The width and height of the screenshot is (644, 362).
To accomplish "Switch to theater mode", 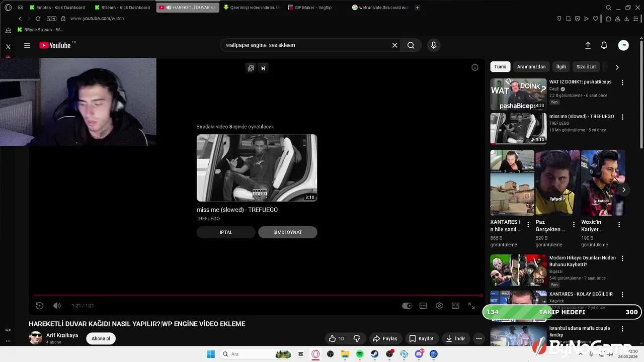I will click(455, 306).
